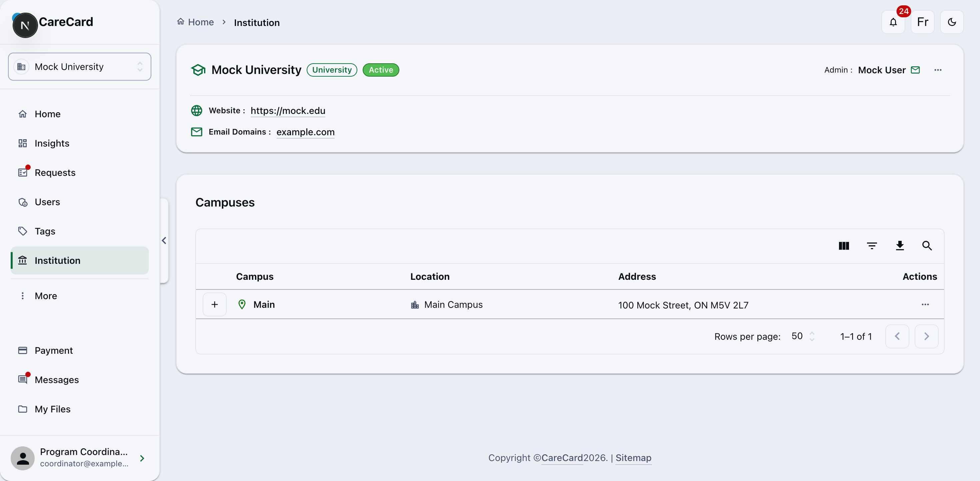Open My Files folder
Viewport: 980px width, 481px height.
click(80, 409)
